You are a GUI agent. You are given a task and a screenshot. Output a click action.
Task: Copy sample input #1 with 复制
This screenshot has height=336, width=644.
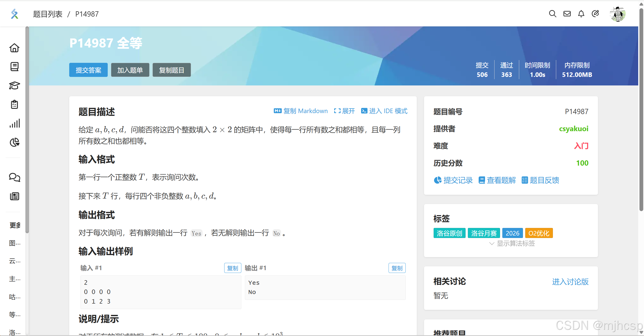232,268
